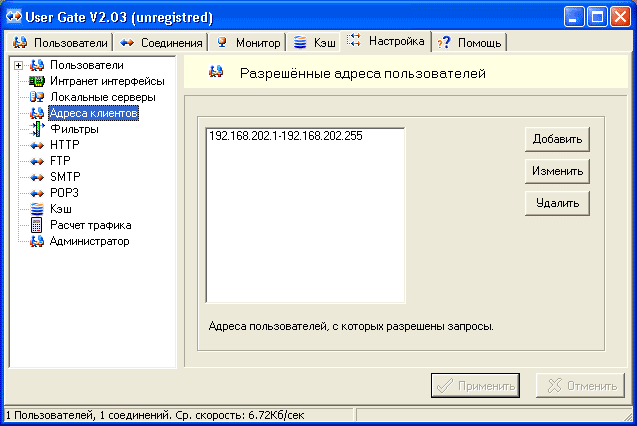The height and width of the screenshot is (426, 637).
Task: Click the Пользователи tab users icon
Action: click(20, 42)
